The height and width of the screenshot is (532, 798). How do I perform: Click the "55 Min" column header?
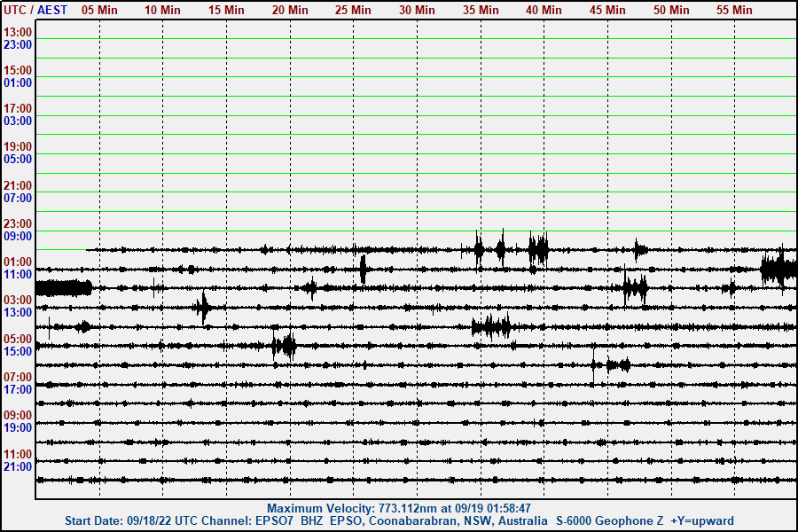734,10
